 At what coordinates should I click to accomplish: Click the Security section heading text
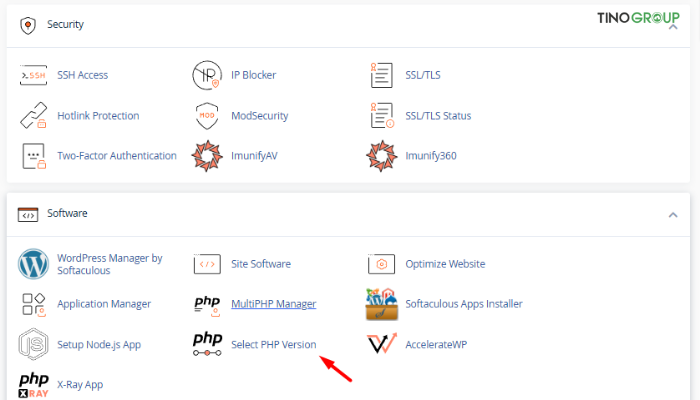(x=66, y=24)
